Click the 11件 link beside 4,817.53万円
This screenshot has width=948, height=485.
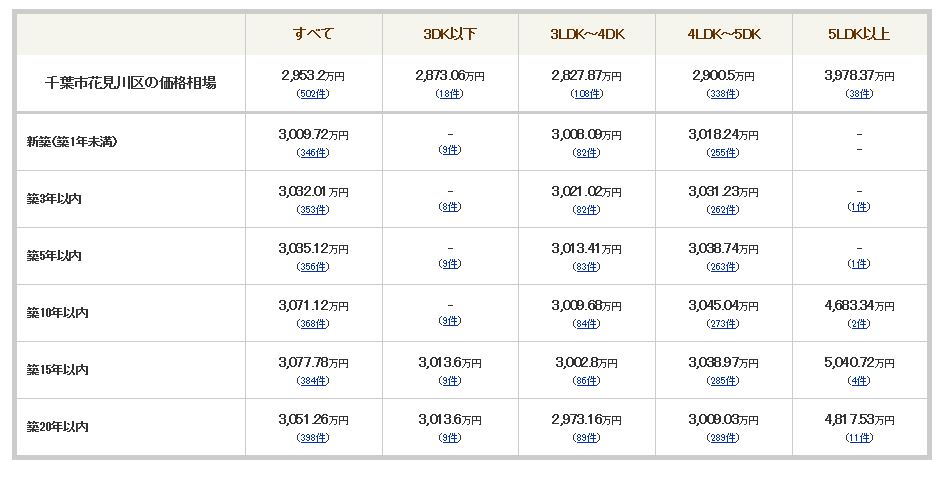(x=859, y=437)
